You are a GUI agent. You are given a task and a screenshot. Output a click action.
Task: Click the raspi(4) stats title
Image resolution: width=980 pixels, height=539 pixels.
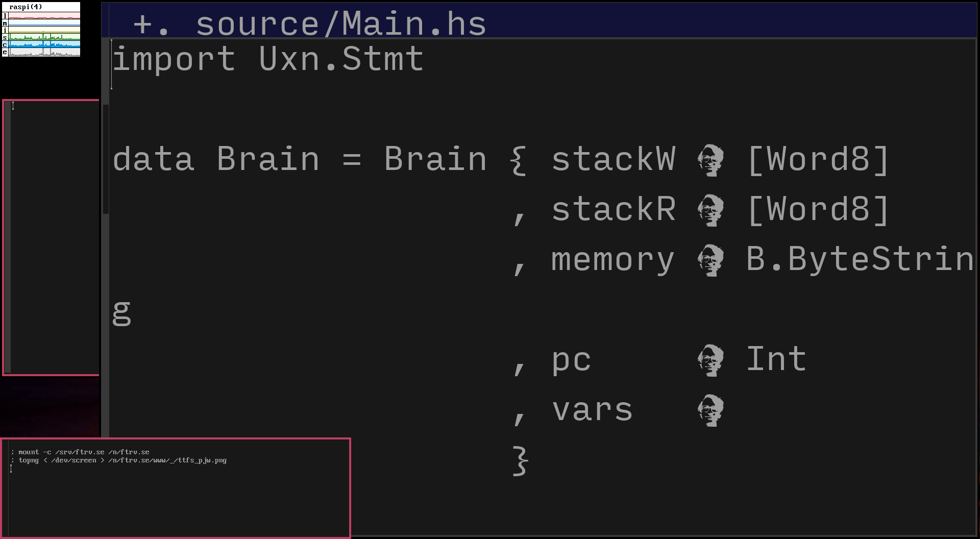point(26,7)
